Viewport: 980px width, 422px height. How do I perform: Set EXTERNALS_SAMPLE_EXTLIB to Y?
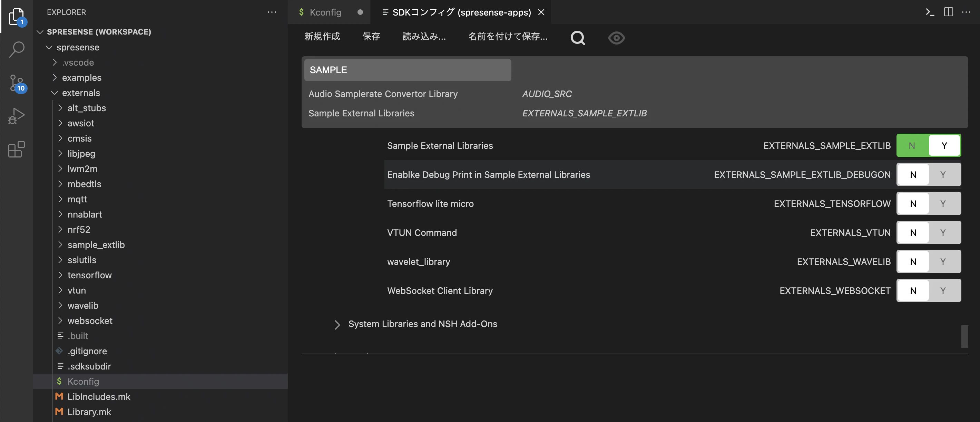pos(944,145)
